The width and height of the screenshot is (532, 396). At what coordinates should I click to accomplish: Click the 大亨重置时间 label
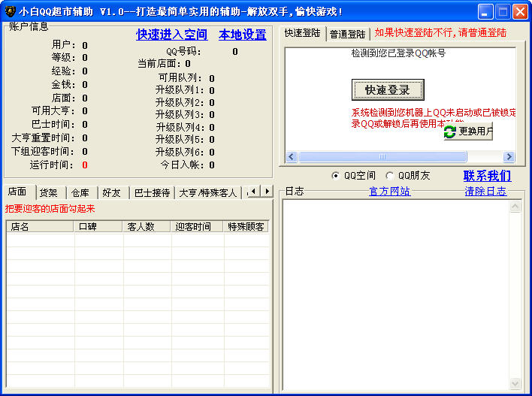pos(44,138)
